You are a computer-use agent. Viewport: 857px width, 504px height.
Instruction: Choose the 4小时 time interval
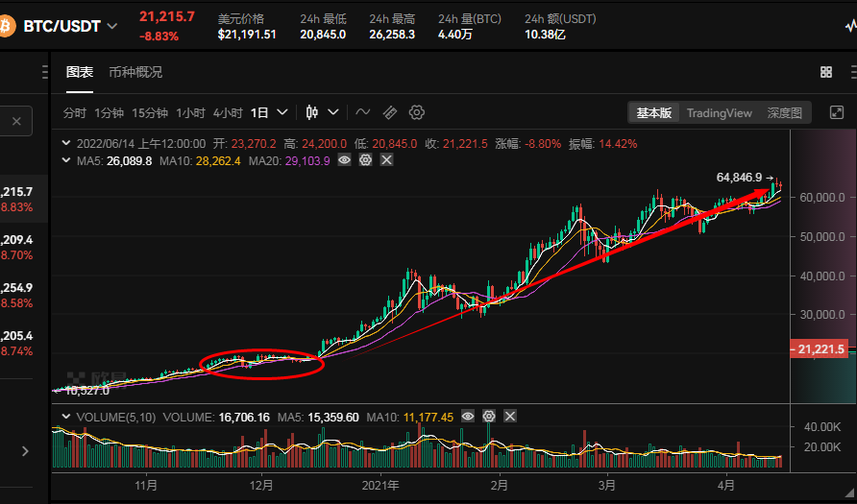click(228, 112)
